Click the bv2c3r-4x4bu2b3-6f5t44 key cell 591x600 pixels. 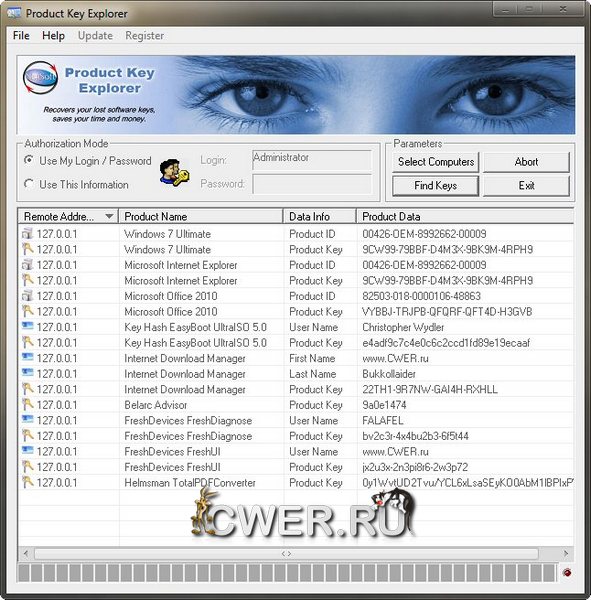415,436
